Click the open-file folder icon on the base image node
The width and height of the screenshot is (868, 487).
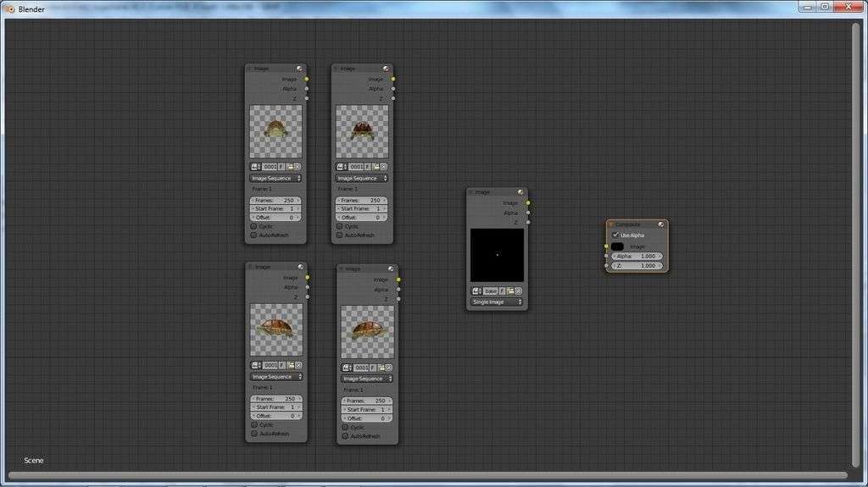pos(509,291)
